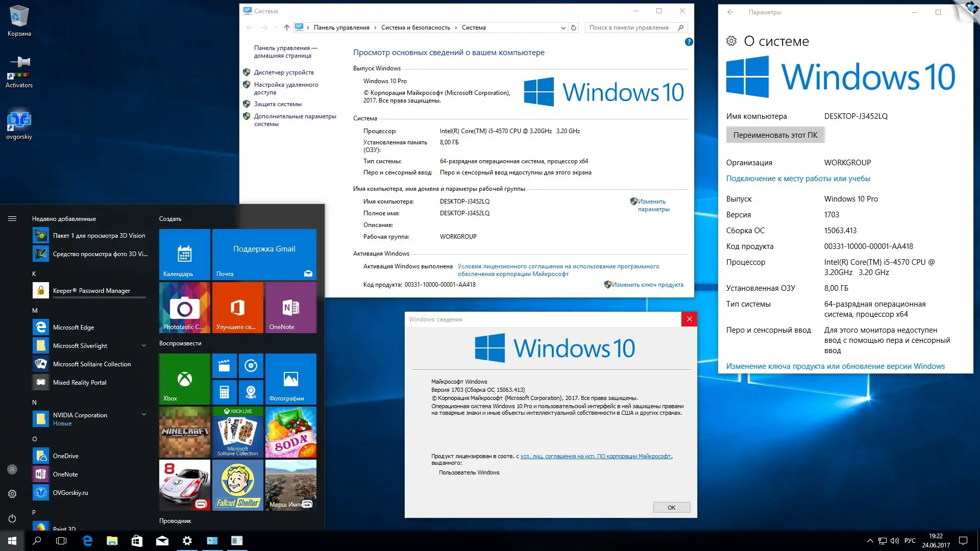Open the РУС language indicator in tray
Image resolution: width=980 pixels, height=551 pixels.
[910, 541]
